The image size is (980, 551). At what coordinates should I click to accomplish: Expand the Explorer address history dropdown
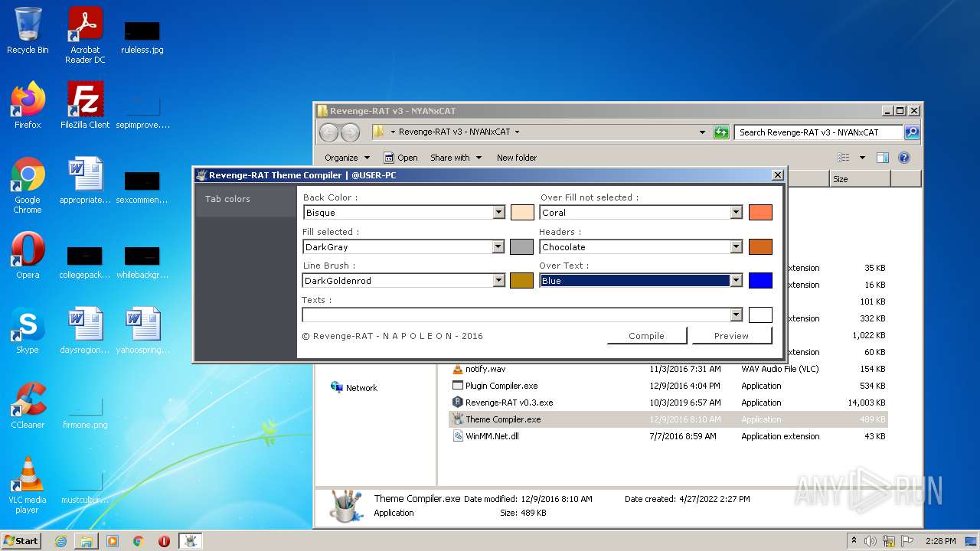[702, 132]
